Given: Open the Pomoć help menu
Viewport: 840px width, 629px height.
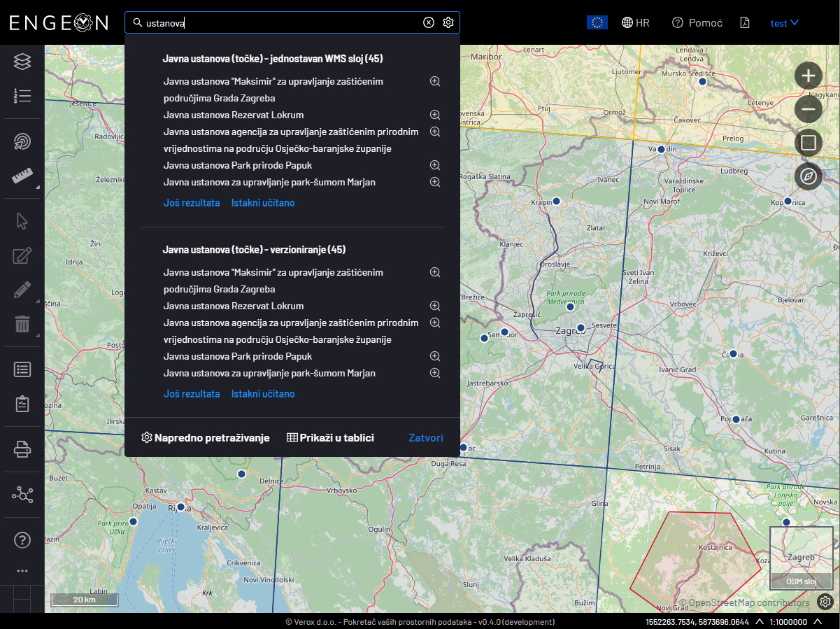Looking at the screenshot, I should pos(697,22).
